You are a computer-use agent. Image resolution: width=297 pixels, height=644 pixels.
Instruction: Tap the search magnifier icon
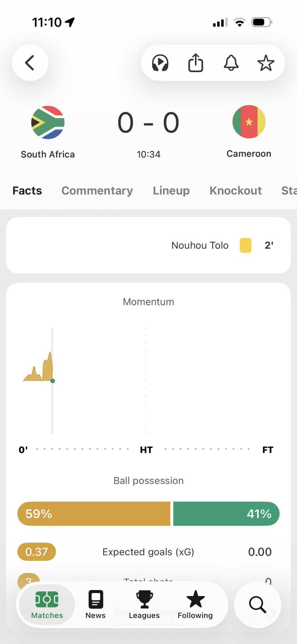[x=257, y=604]
